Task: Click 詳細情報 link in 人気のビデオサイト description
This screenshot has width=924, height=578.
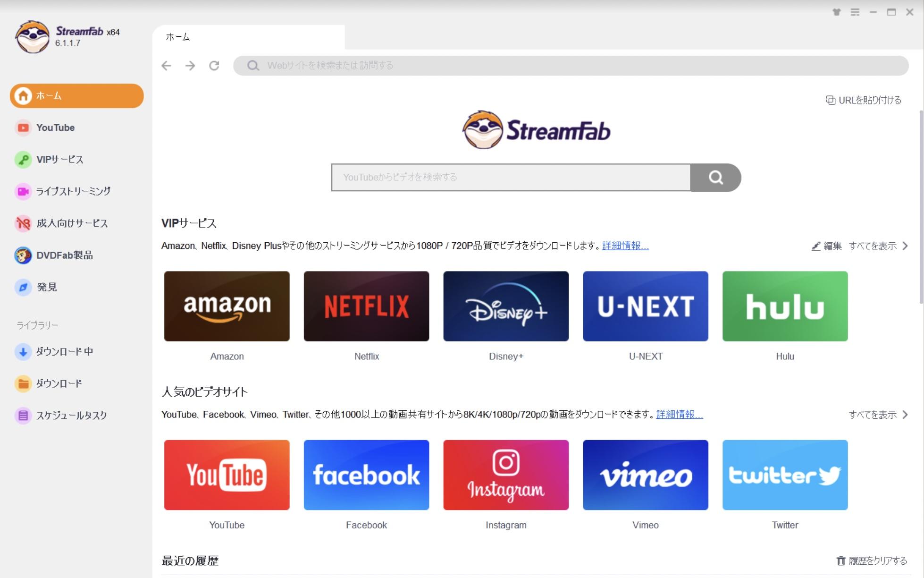Action: (680, 415)
